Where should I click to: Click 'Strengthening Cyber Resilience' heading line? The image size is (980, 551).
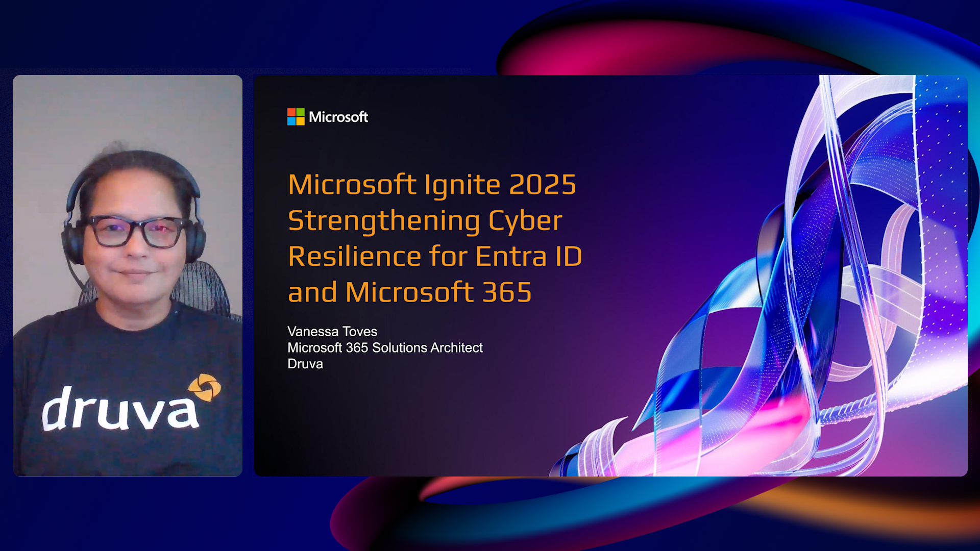click(x=425, y=220)
